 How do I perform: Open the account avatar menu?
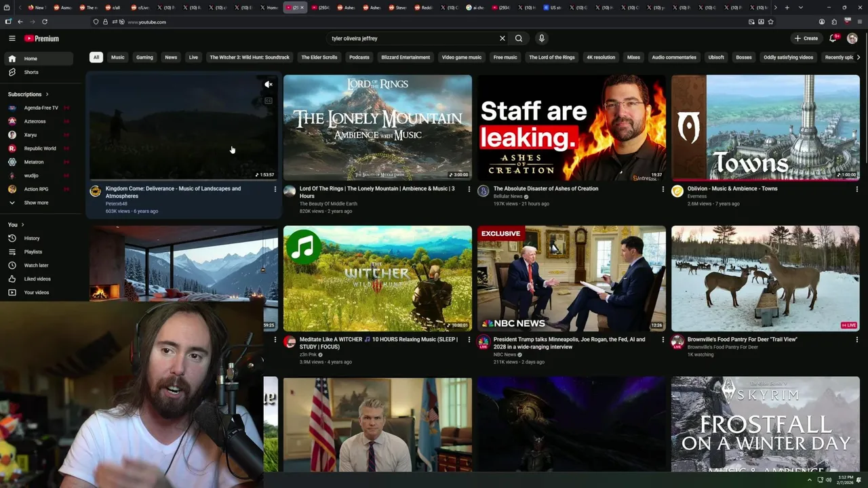click(x=852, y=39)
